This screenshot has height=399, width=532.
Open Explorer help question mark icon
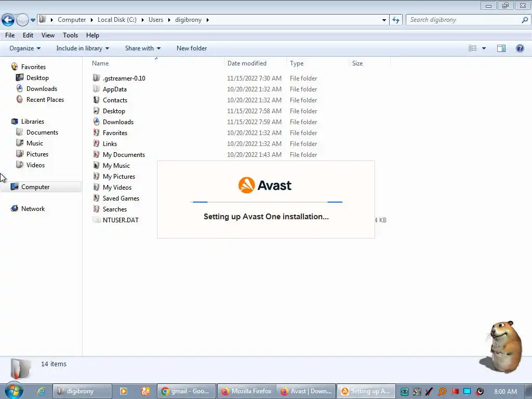click(x=520, y=48)
